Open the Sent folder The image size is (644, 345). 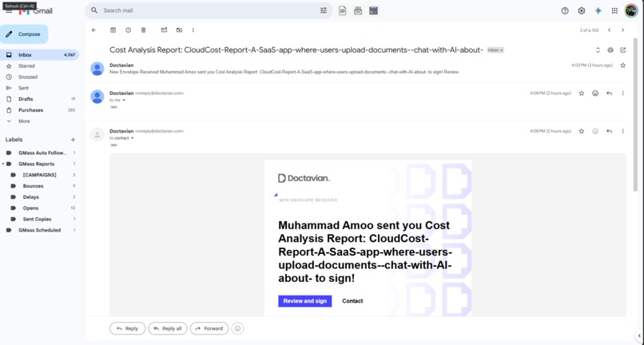[39, 88]
